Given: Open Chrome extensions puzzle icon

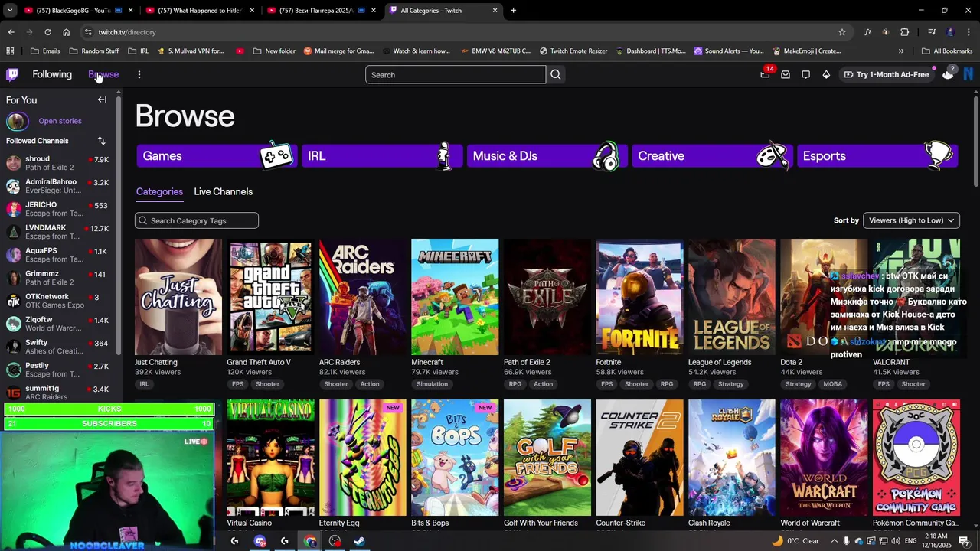Looking at the screenshot, I should click(x=905, y=32).
